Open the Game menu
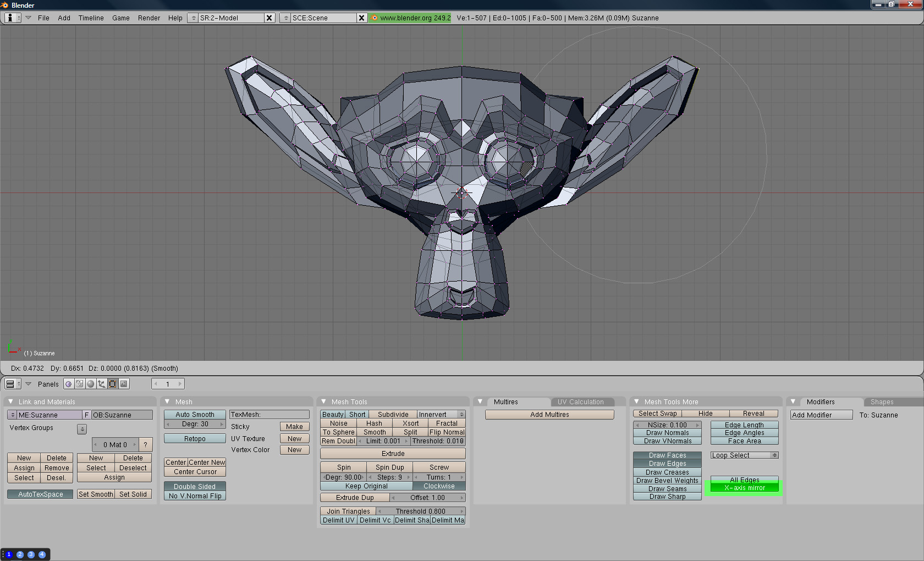 (x=121, y=18)
